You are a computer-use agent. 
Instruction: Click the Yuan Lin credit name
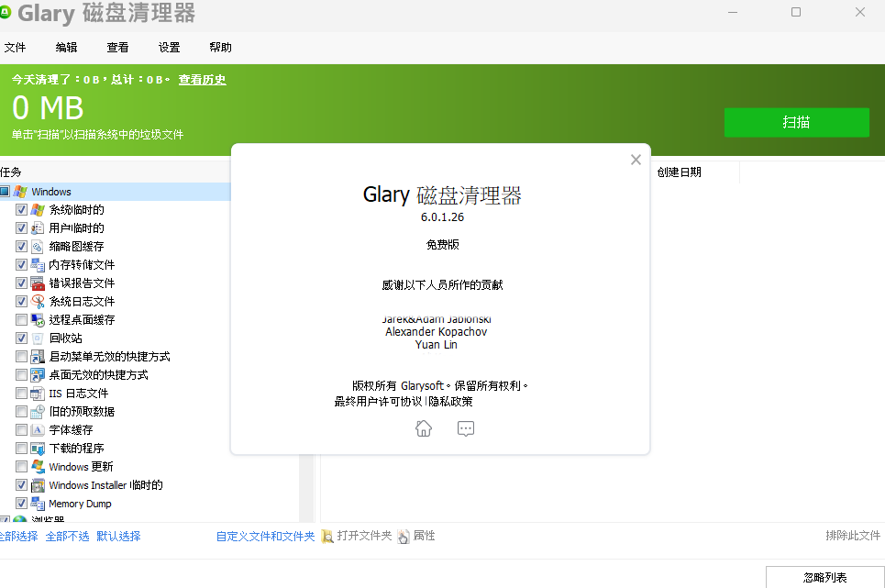pyautogui.click(x=437, y=345)
